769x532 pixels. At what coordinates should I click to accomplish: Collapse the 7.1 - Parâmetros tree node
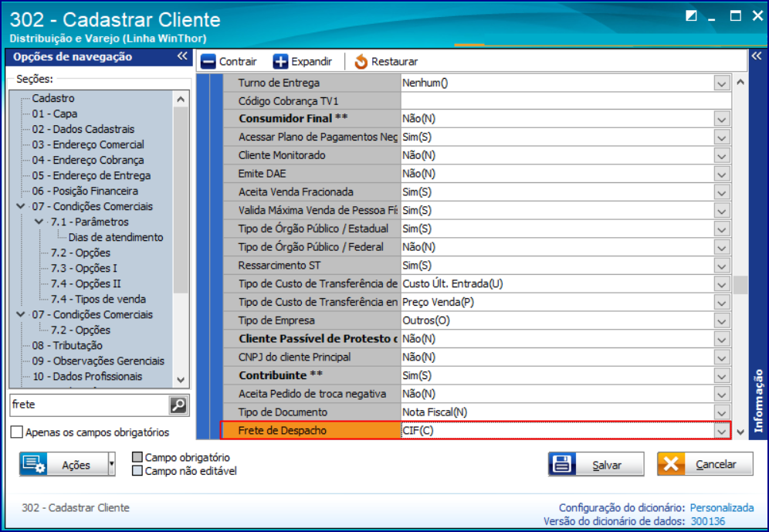38,222
